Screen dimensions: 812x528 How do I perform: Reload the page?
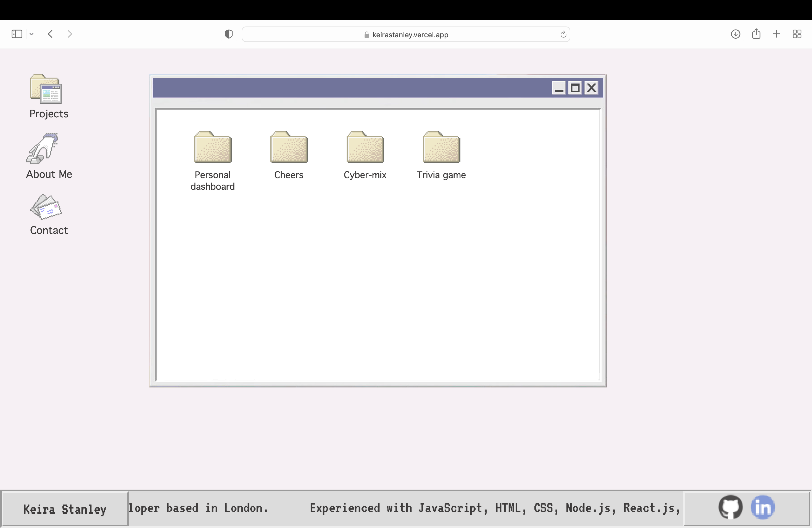coord(563,34)
